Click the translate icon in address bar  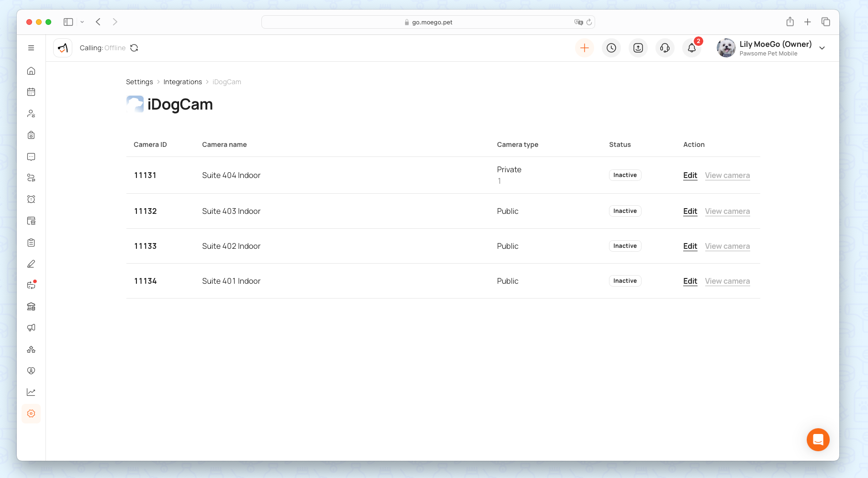click(x=578, y=22)
